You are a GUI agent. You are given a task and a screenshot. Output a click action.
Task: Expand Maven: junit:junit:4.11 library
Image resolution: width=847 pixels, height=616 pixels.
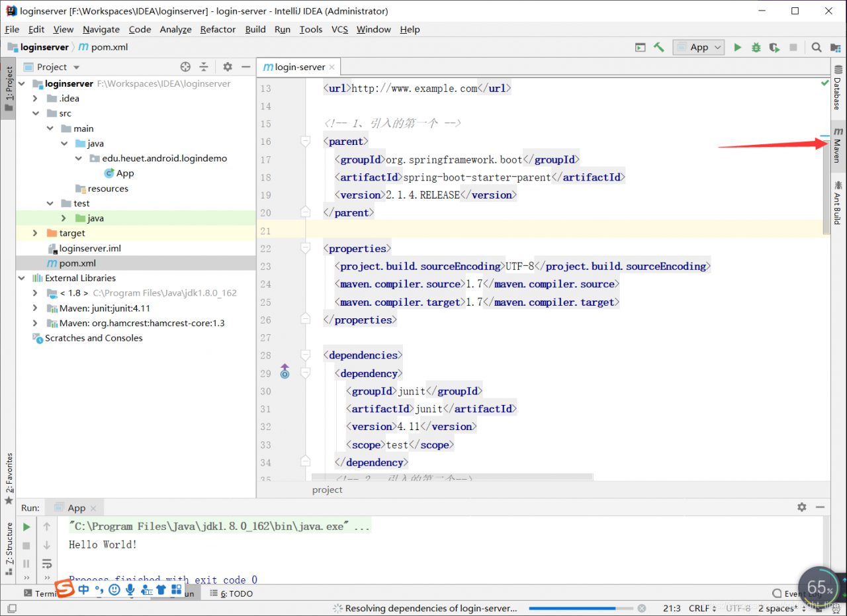[x=36, y=308]
